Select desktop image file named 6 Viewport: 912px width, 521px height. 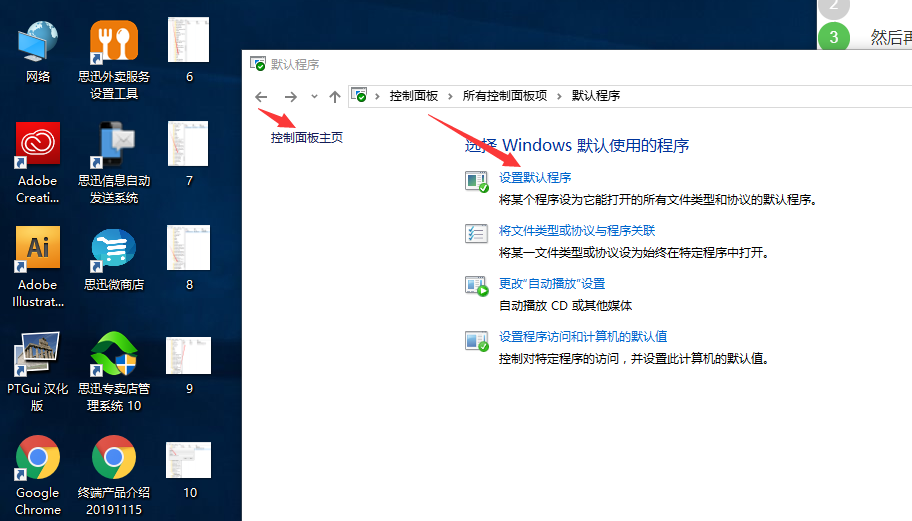coord(188,51)
